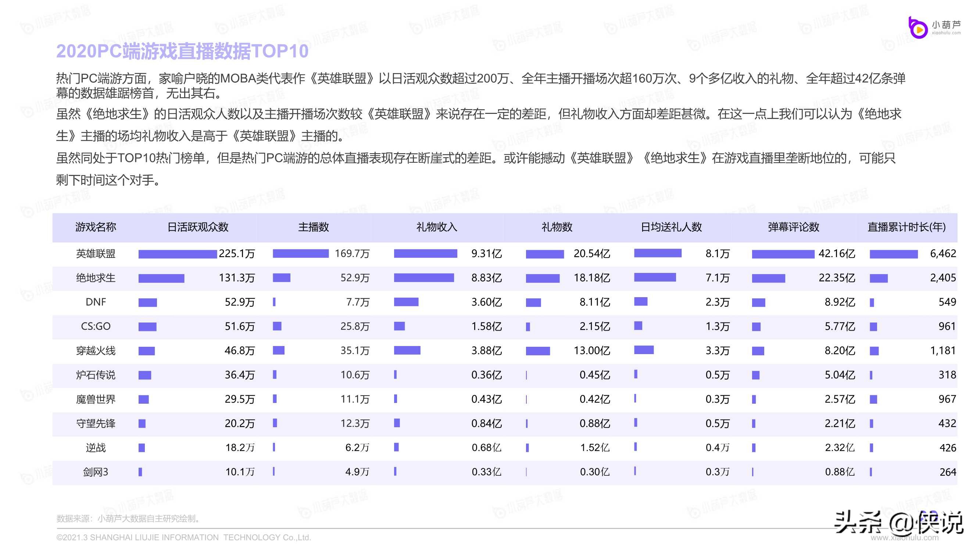The height and width of the screenshot is (551, 980).
Task: Select the 礼物收入 column header
Action: point(436,227)
